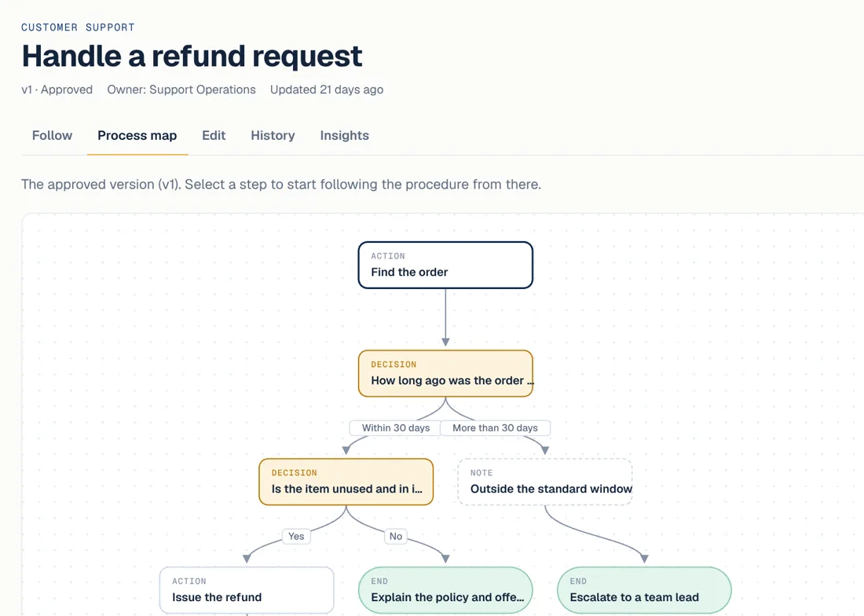Click the 'v1 · Approved' version status
Viewport: 864px width, 616px height.
coord(57,90)
